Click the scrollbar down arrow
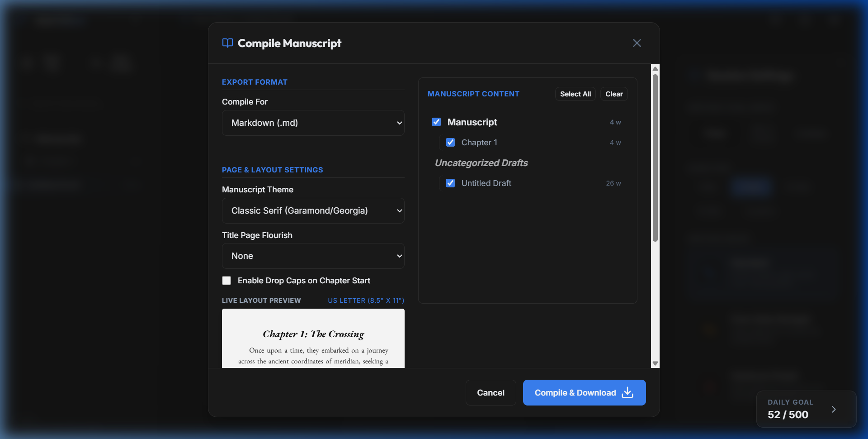The height and width of the screenshot is (439, 868). pyautogui.click(x=655, y=363)
